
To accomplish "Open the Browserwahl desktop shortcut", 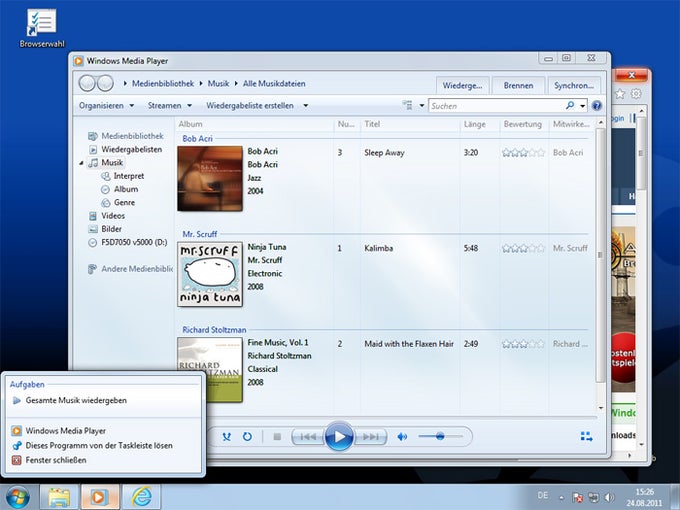I will tap(42, 28).
